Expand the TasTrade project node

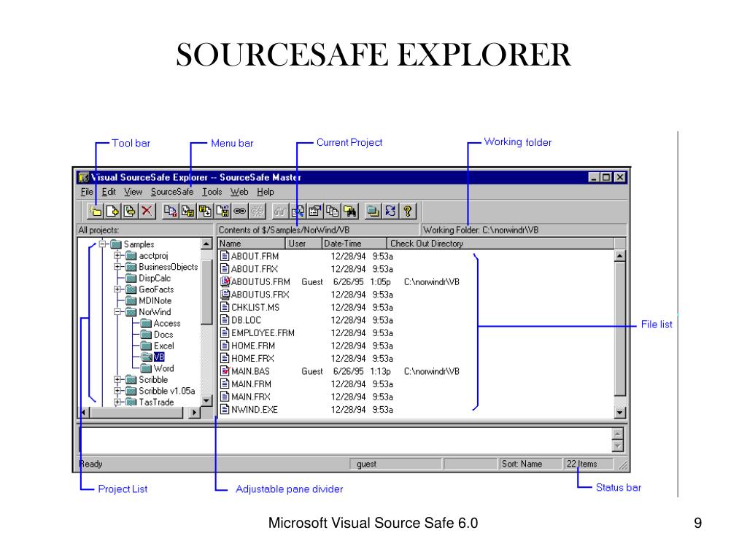[117, 402]
